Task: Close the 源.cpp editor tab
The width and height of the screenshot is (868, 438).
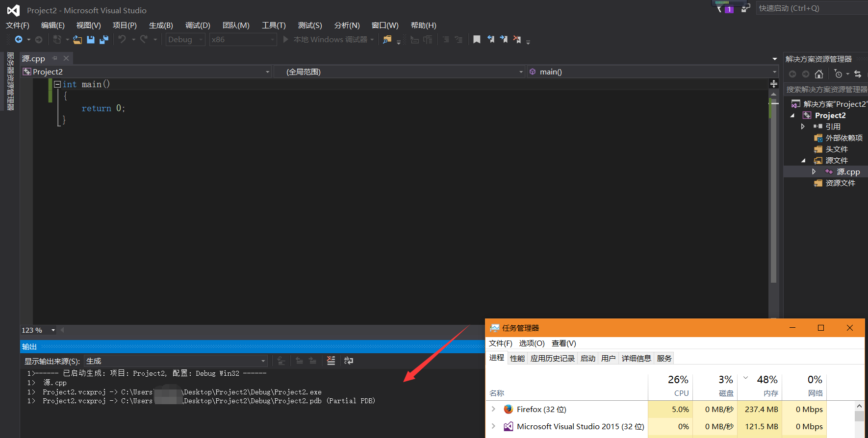Action: (x=66, y=58)
